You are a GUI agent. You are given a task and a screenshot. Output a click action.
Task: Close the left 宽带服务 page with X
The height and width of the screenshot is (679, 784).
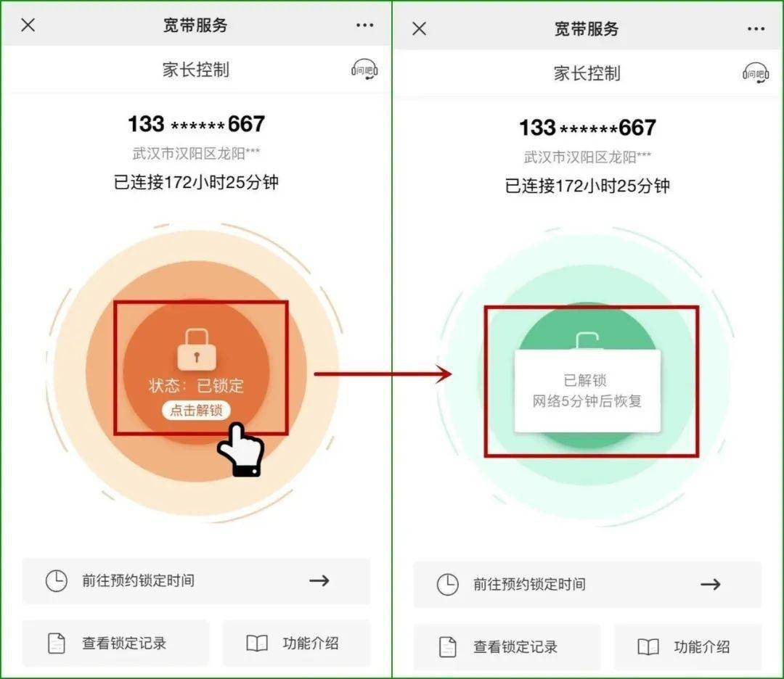pos(28,25)
